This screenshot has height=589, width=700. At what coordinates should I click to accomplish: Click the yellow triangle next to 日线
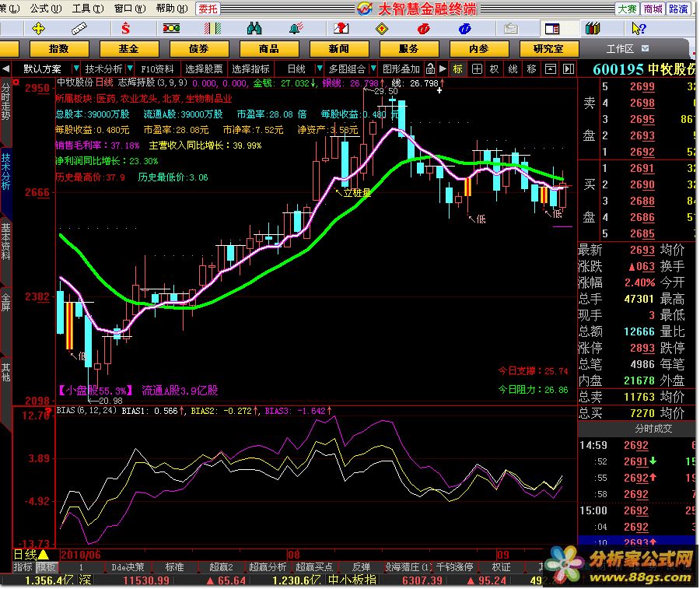tap(44, 555)
